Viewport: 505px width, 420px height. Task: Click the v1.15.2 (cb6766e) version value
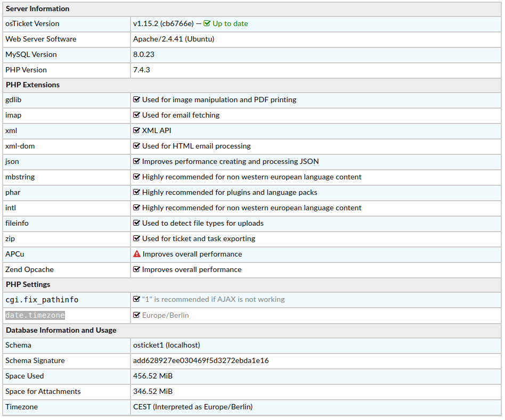point(164,24)
